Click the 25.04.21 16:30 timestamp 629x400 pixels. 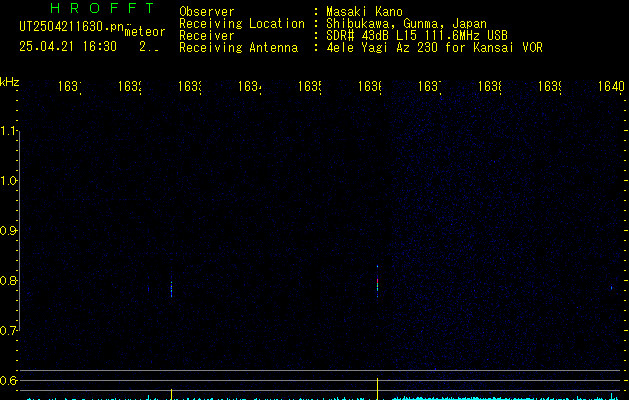point(68,47)
